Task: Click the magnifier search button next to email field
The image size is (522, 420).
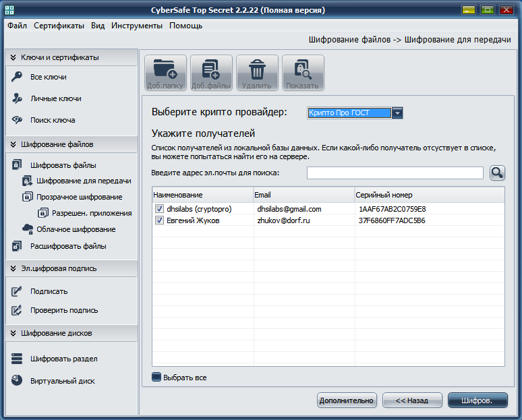Action: [497, 173]
